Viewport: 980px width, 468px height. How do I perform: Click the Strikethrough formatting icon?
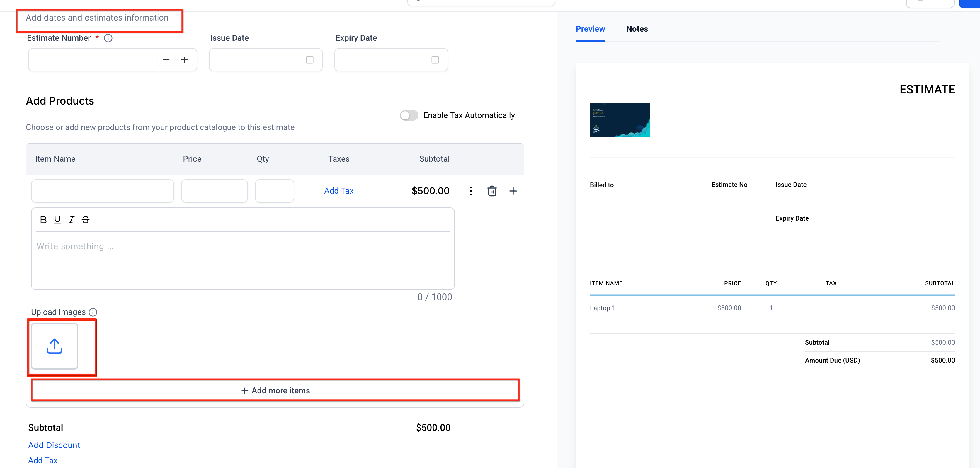(86, 220)
